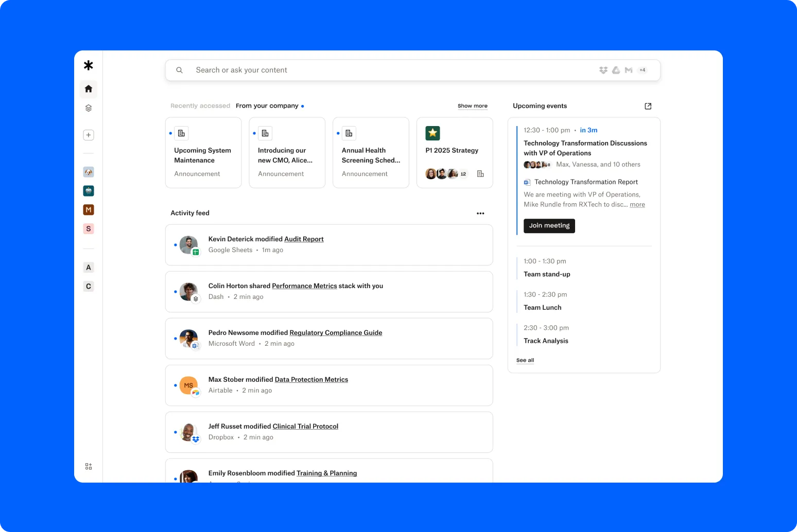The height and width of the screenshot is (532, 797).
Task: Click attendee avatars for Technology Transformation meeting
Action: pyautogui.click(x=537, y=165)
